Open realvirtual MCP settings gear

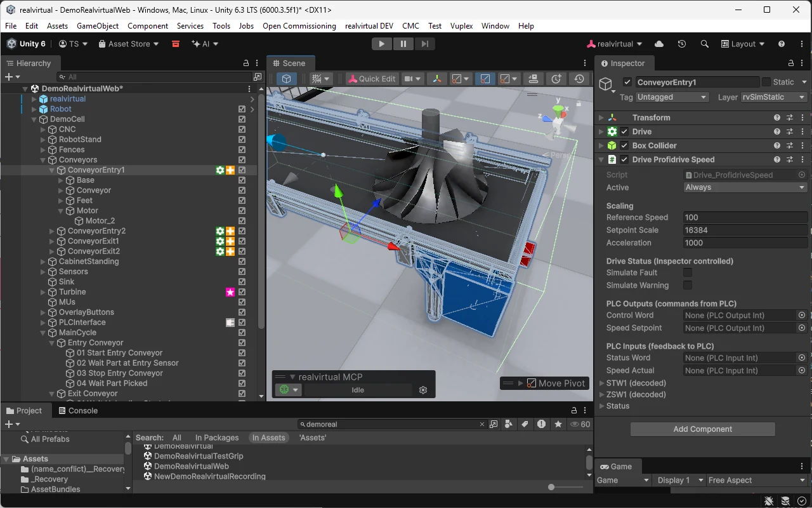(x=423, y=390)
